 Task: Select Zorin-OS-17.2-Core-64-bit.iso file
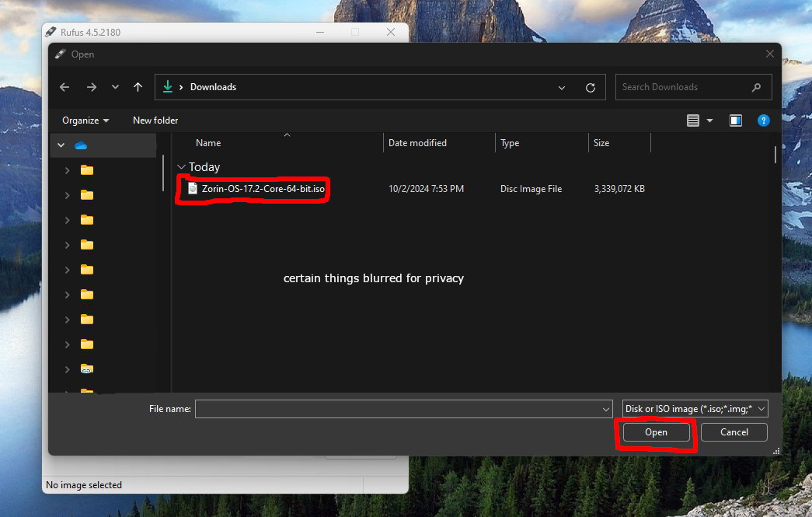coord(263,189)
